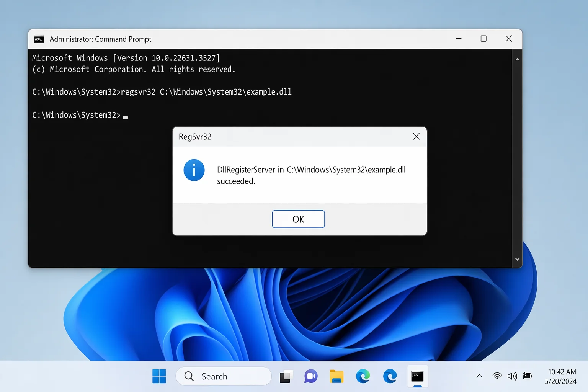
Task: Close the Administrator: Command Prompt window
Action: (509, 39)
